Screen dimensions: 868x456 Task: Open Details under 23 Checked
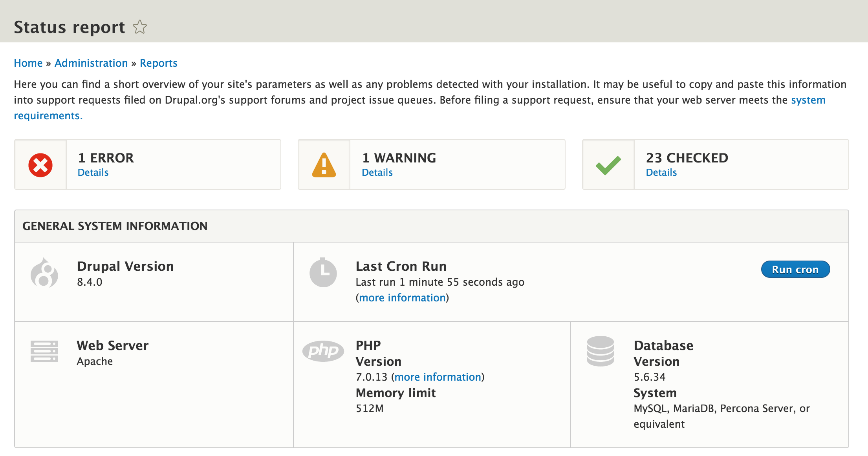(x=661, y=173)
